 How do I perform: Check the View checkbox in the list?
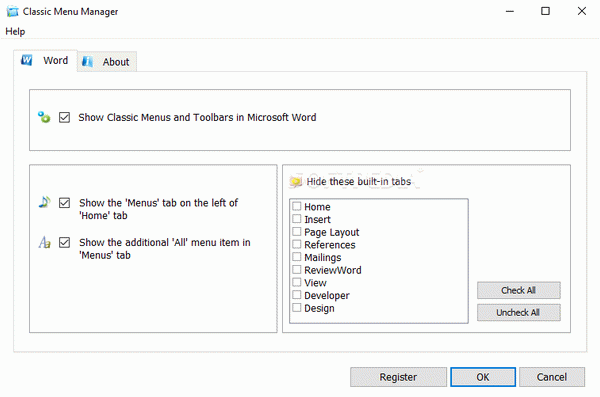point(297,282)
